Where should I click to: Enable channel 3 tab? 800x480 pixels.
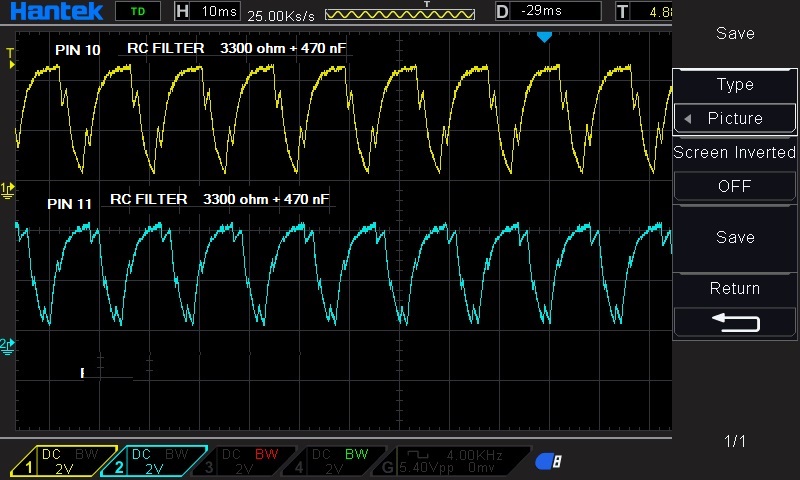[244, 462]
